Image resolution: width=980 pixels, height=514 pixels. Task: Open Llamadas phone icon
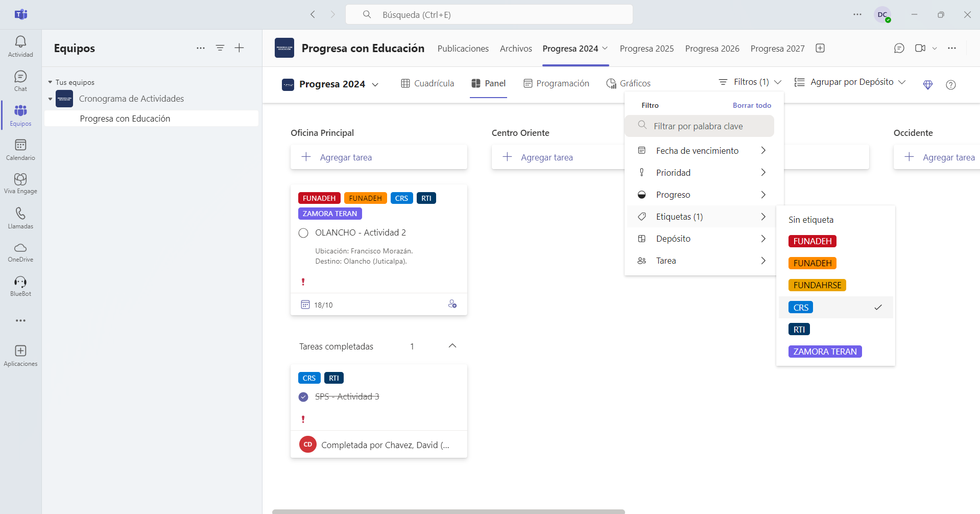20,218
